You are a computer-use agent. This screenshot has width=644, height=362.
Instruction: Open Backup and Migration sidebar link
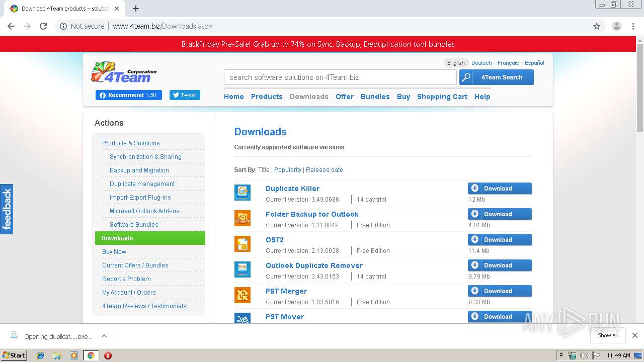click(x=139, y=170)
